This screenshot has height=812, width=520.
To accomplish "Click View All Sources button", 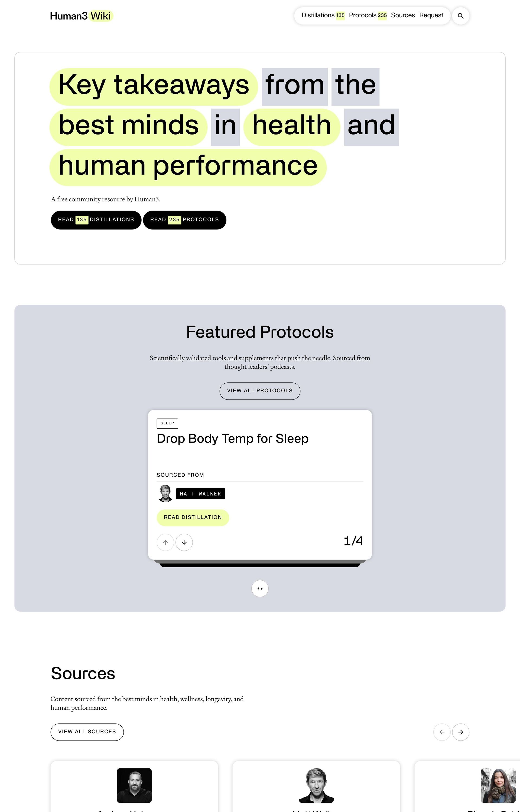I will [x=87, y=732].
